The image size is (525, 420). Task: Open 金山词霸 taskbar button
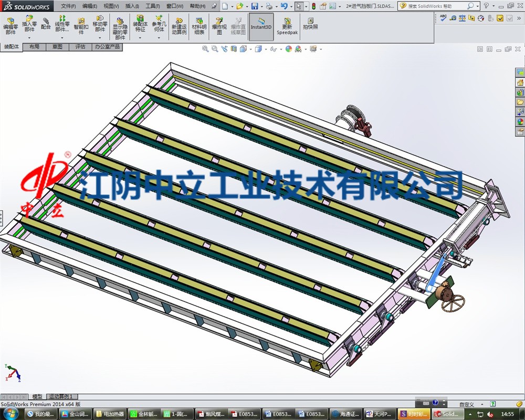[x=76, y=414]
